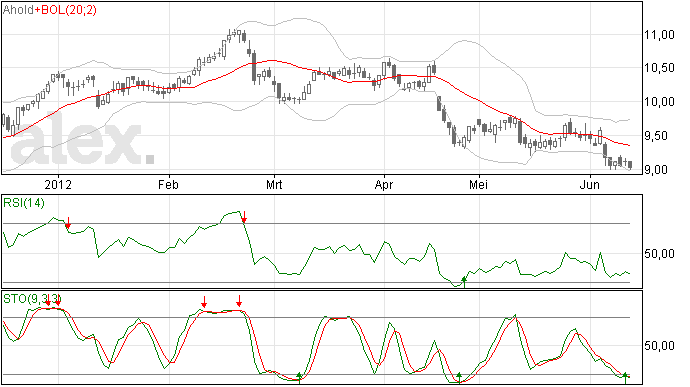
Task: Click the 10,50 price axis label
Action: click(659, 68)
